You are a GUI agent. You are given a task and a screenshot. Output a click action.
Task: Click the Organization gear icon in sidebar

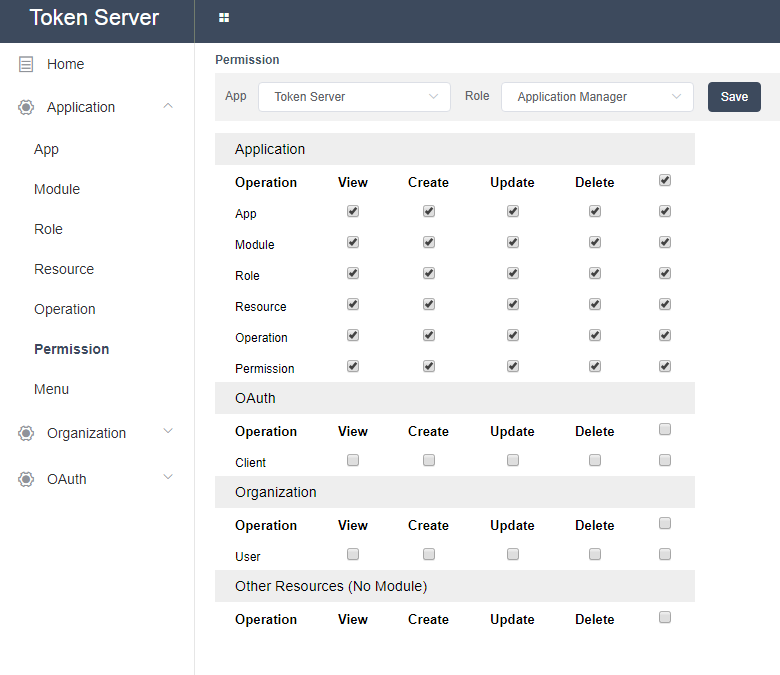click(26, 433)
